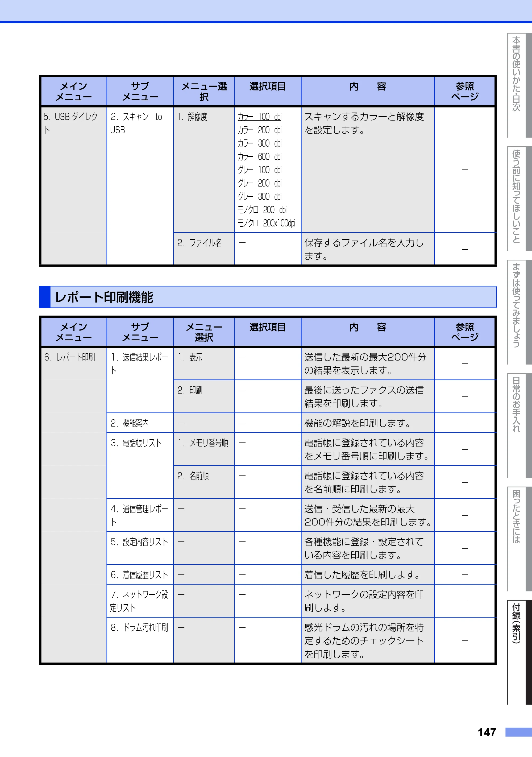The image size is (532, 757).
Task: Select the 送信した最新の最大200件分 description
Action: [365, 364]
